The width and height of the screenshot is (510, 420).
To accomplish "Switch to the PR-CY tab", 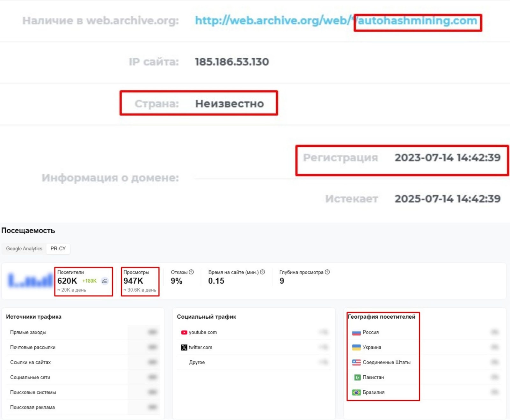I will point(58,248).
